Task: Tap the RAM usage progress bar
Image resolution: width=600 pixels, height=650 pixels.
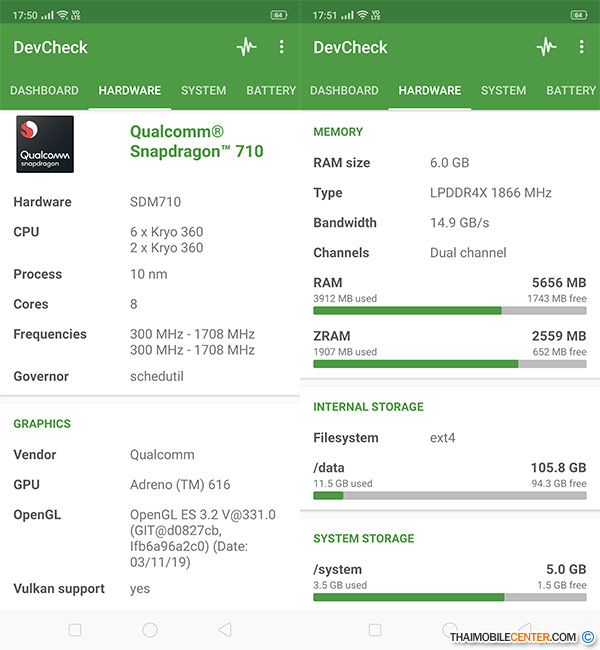Action: [x=450, y=310]
